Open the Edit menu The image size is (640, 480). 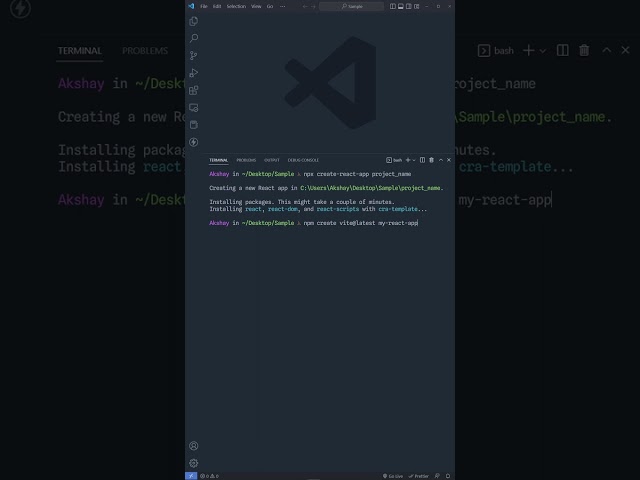click(217, 7)
